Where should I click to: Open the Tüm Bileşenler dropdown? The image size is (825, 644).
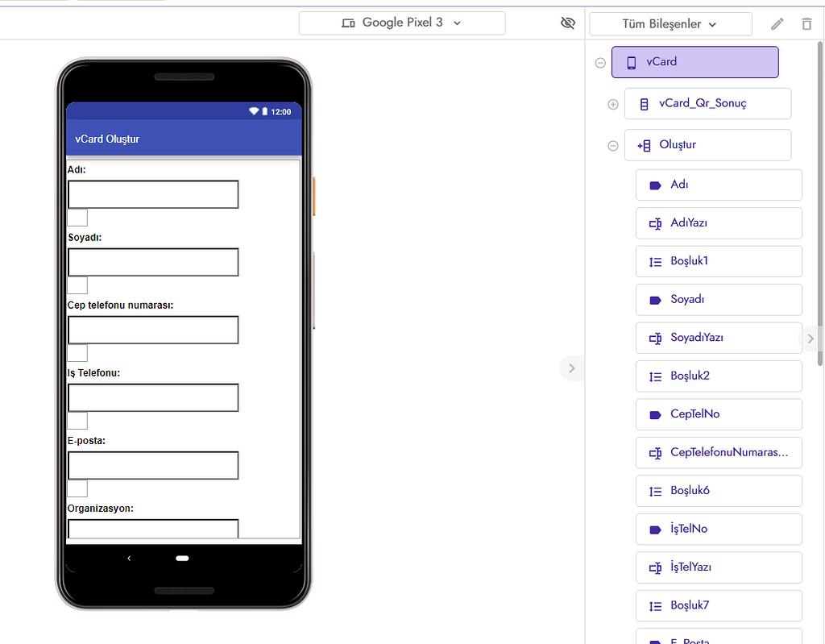[670, 23]
